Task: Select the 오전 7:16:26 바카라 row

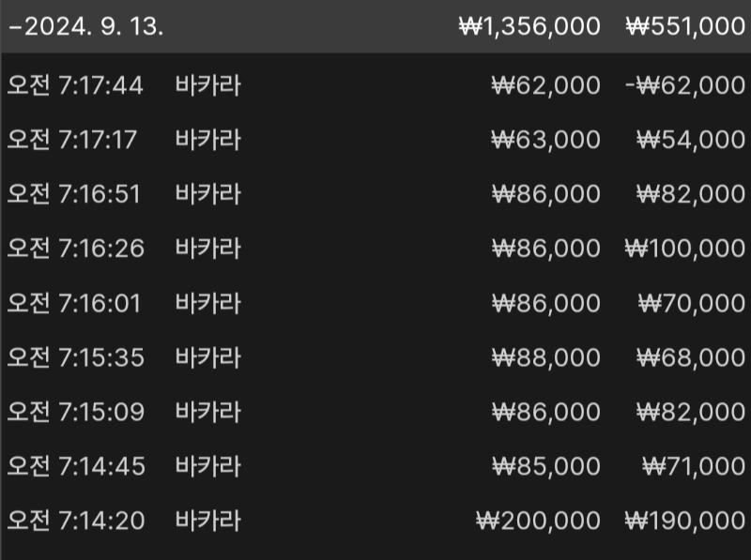Action: [x=375, y=249]
